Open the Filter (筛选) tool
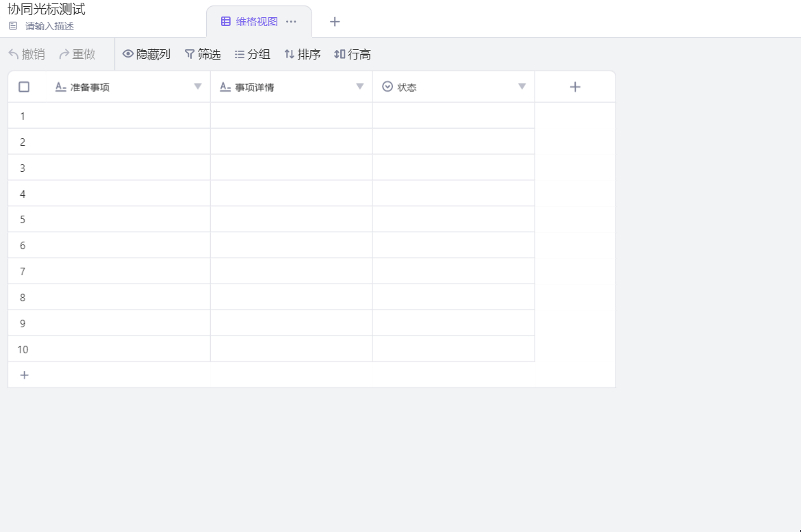The image size is (801, 532). coord(203,53)
